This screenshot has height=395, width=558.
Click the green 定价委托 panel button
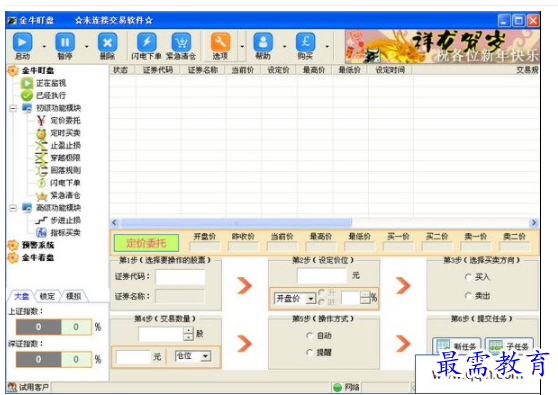point(146,243)
